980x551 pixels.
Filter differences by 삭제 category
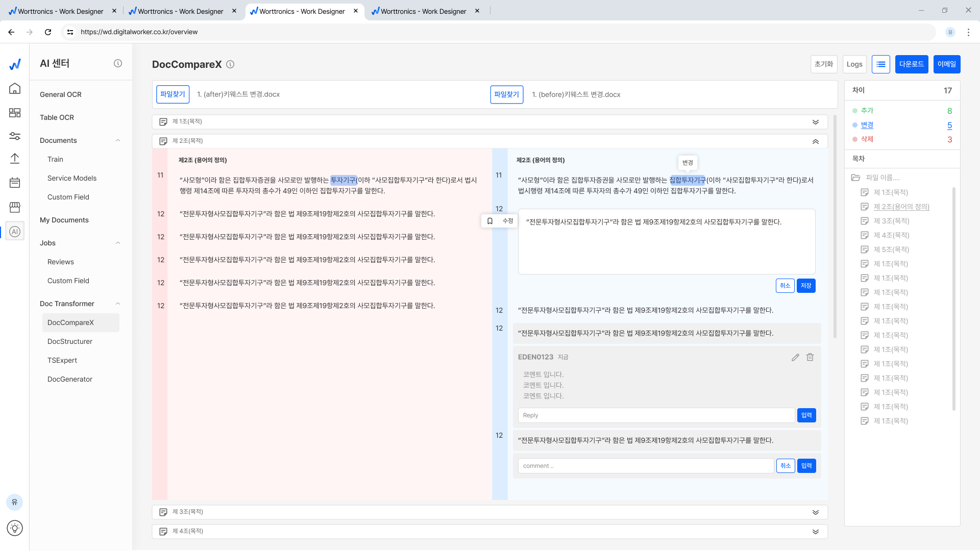point(867,139)
